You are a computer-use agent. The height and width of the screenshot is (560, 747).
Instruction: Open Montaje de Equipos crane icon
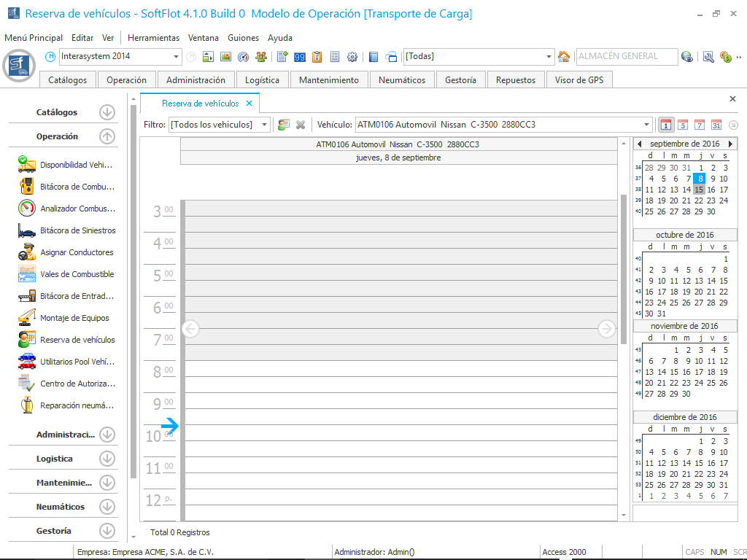pos(27,318)
